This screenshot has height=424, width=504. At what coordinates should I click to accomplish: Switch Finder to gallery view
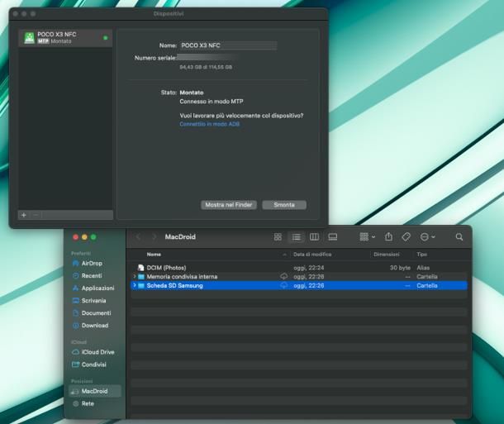click(333, 237)
